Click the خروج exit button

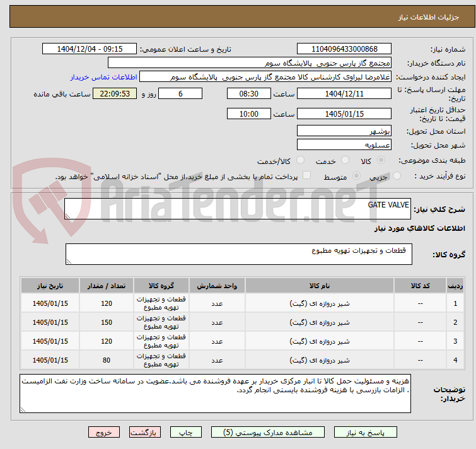104,433
